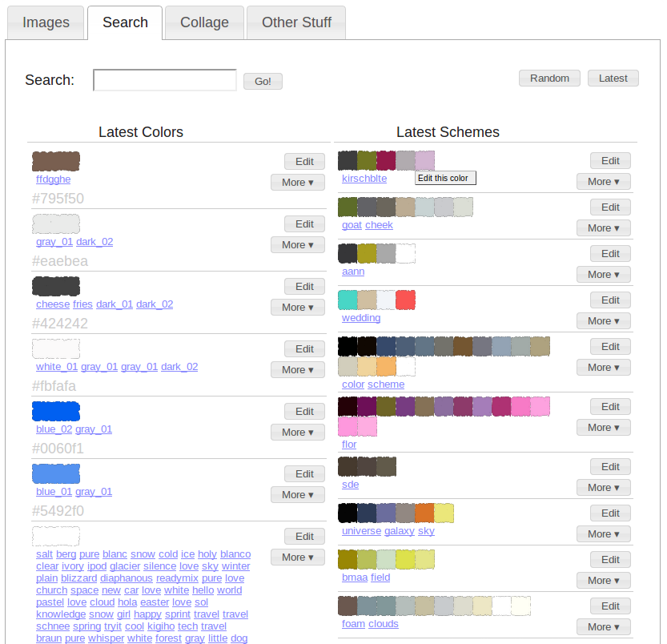This screenshot has height=644, width=667.
Task: Select the blue #0060f1 color swatch
Action: (56, 411)
